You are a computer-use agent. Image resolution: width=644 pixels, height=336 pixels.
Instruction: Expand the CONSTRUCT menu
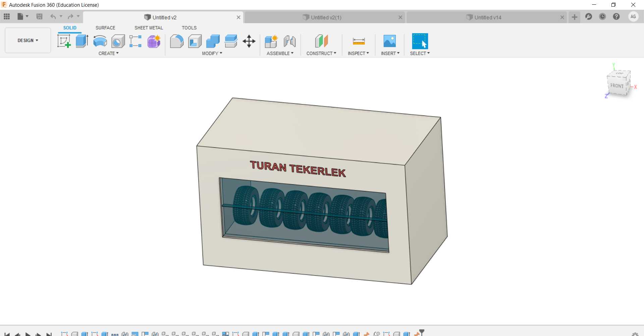(x=321, y=53)
